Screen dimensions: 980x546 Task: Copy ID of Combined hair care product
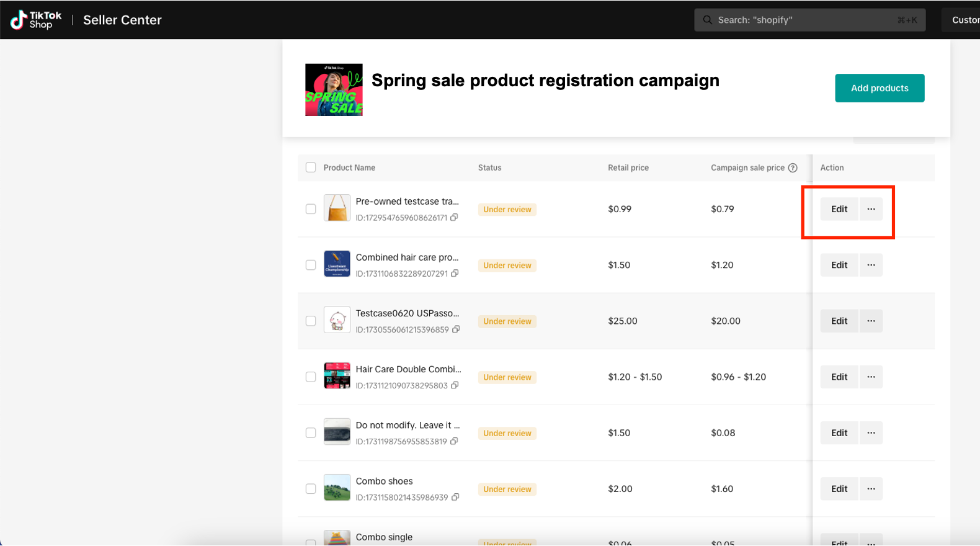point(455,274)
